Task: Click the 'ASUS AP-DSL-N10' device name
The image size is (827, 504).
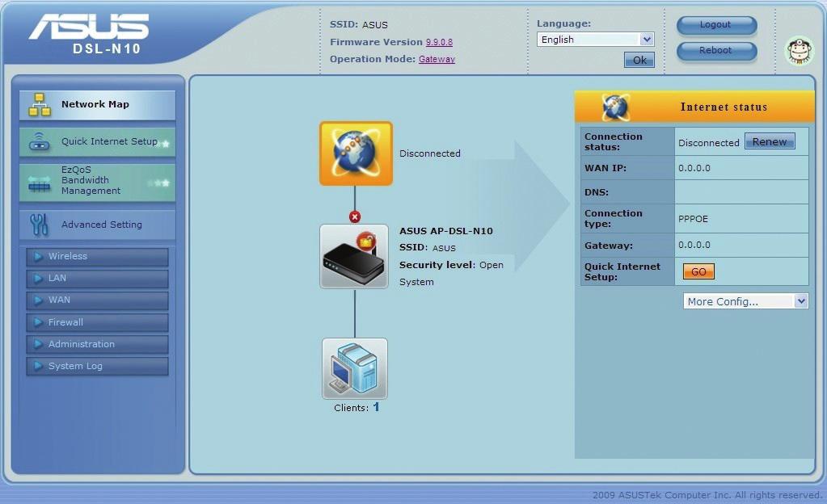Action: click(446, 231)
